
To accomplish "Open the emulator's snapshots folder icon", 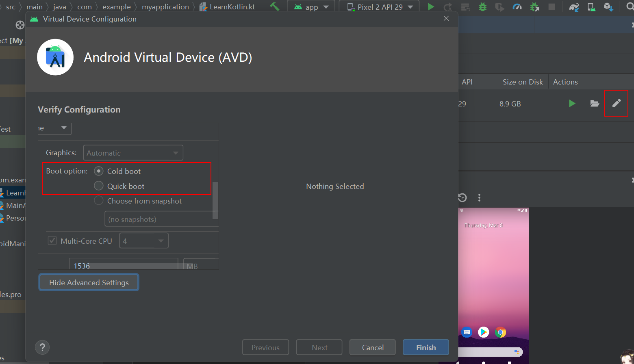I will [595, 103].
